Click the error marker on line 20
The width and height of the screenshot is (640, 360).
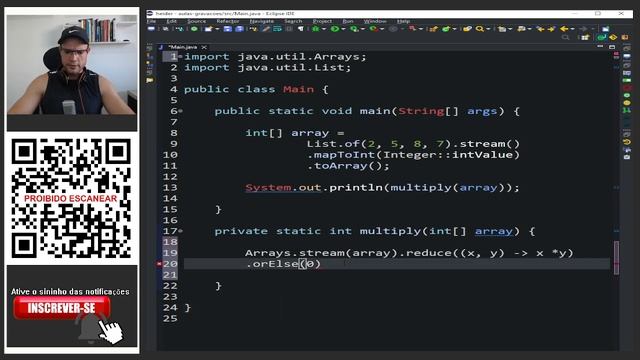pos(159,264)
